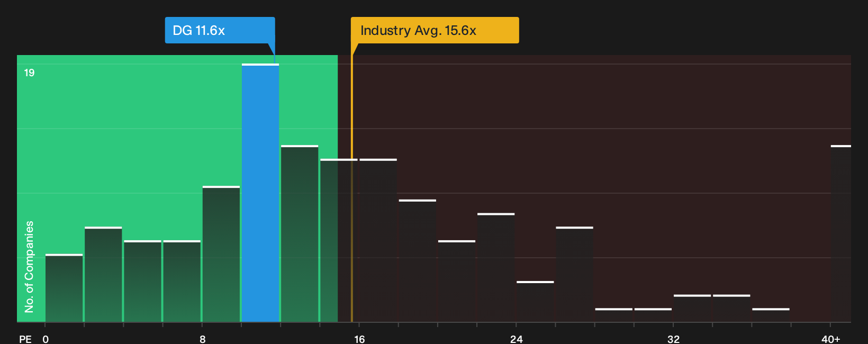
Task: Click the yellow industry average line
Action: [352, 188]
